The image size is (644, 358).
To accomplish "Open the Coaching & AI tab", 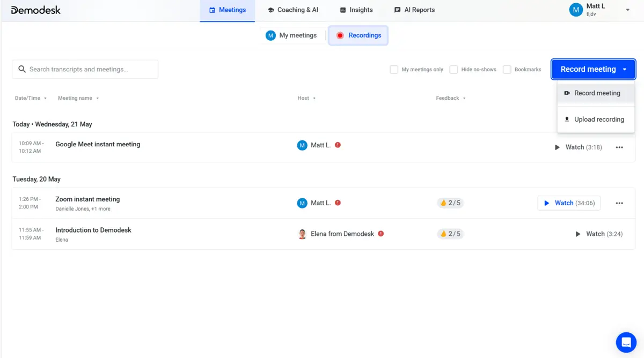I will tap(293, 10).
